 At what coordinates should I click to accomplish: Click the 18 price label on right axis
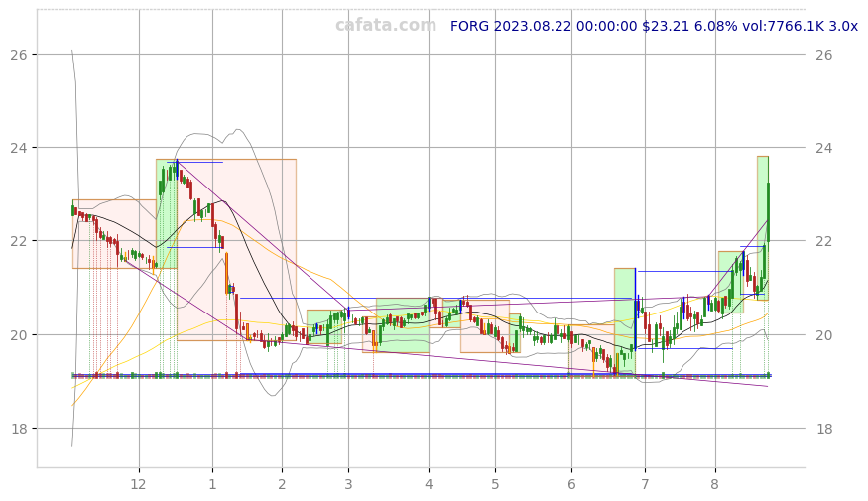[824, 429]
